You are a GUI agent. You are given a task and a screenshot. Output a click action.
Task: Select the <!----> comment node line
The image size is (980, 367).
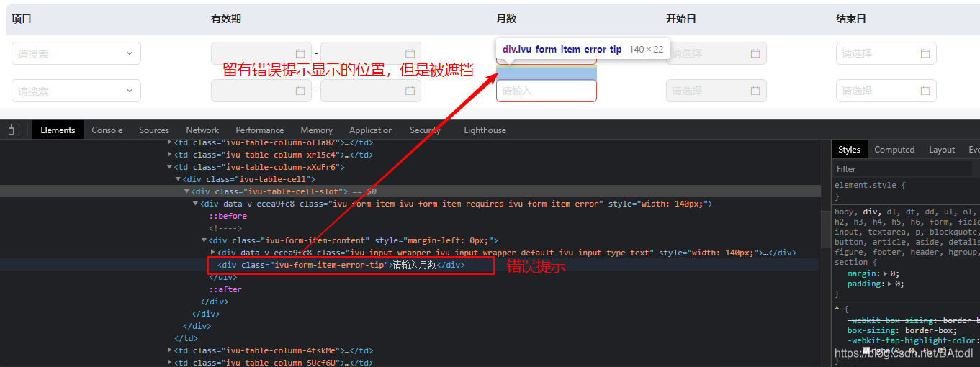[x=225, y=228]
